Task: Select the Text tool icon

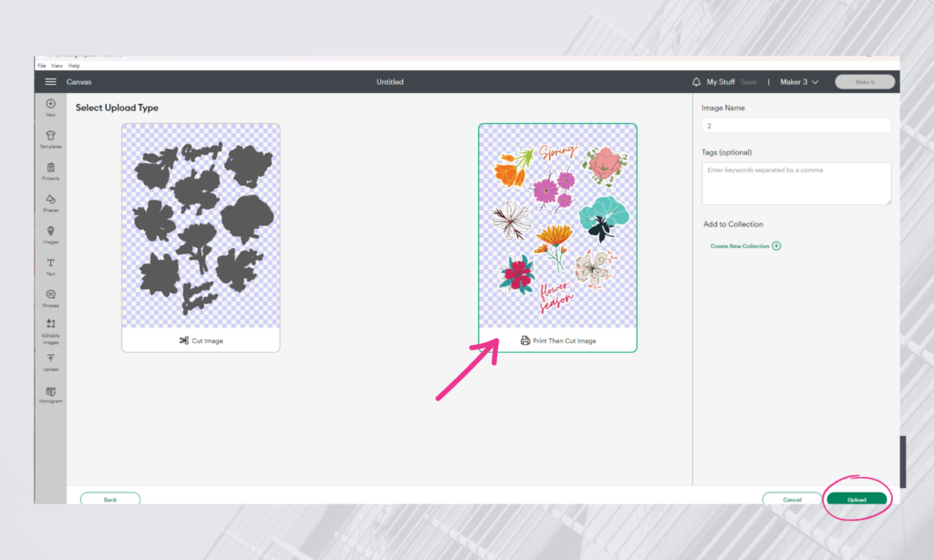Action: pos(51,263)
